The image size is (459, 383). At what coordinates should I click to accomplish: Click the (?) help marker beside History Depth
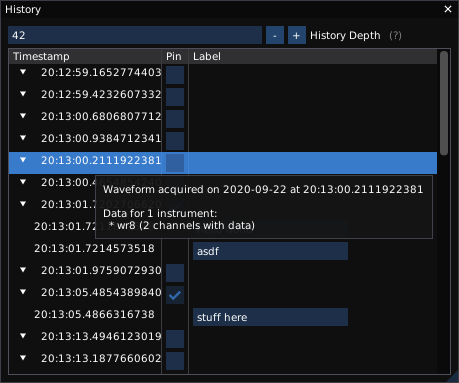(x=395, y=35)
